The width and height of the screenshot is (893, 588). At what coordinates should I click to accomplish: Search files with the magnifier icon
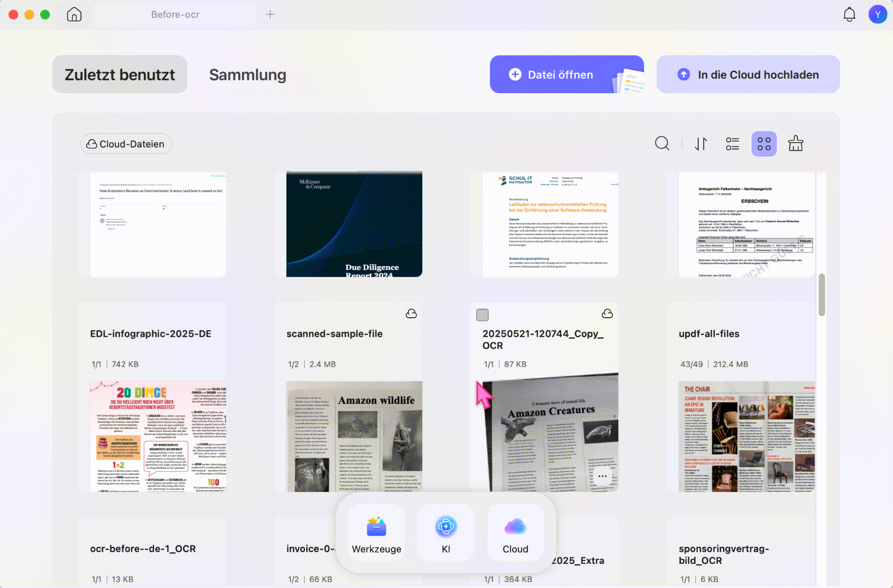tap(662, 144)
